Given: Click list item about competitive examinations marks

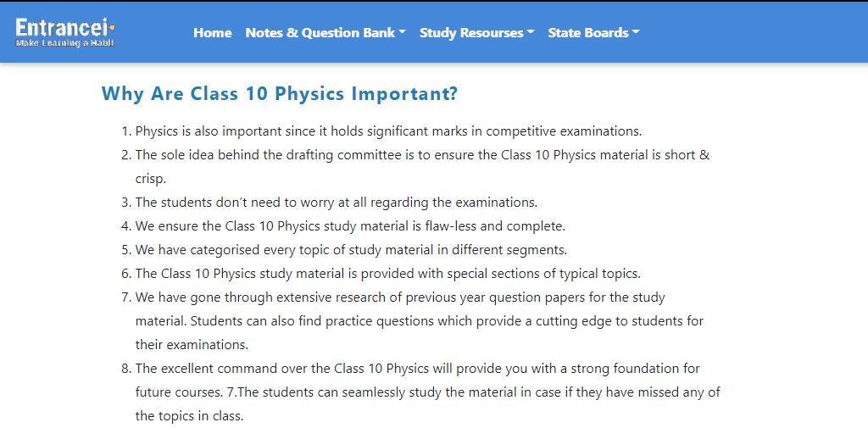Looking at the screenshot, I should pos(388,131).
